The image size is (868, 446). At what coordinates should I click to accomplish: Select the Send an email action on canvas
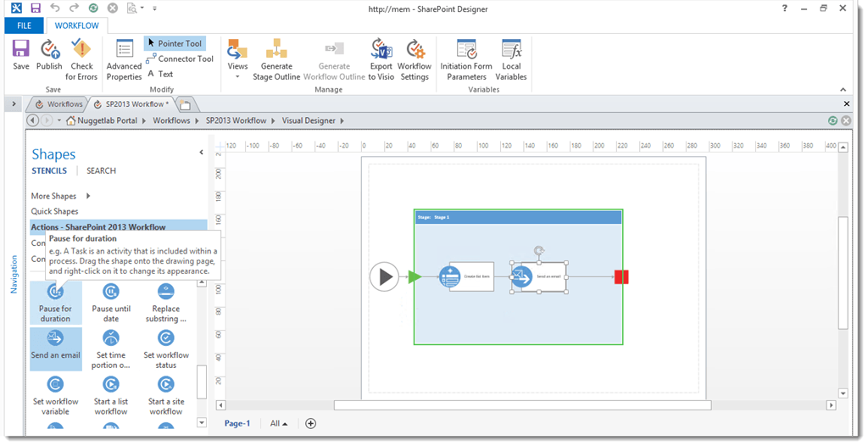[x=538, y=276]
